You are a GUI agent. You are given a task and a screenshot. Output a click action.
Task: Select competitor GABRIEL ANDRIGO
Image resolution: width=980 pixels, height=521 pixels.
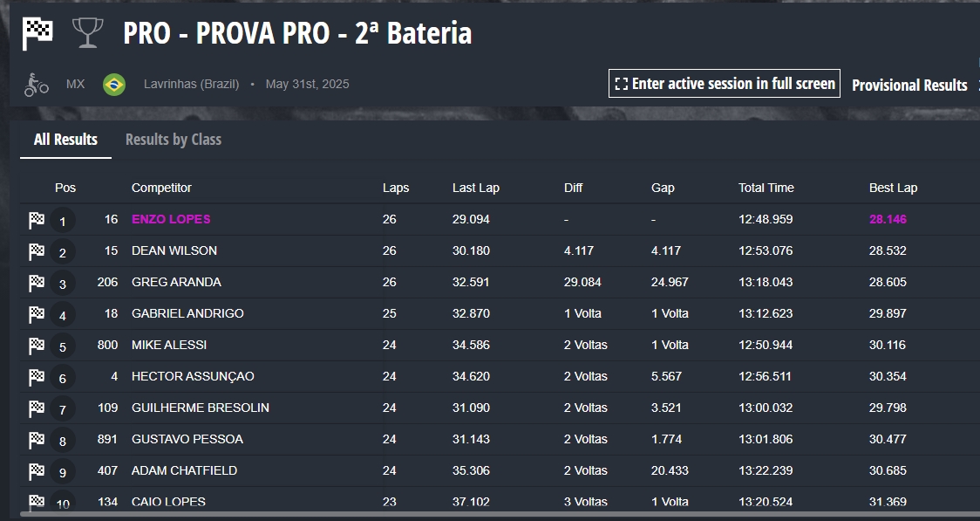pyautogui.click(x=187, y=313)
